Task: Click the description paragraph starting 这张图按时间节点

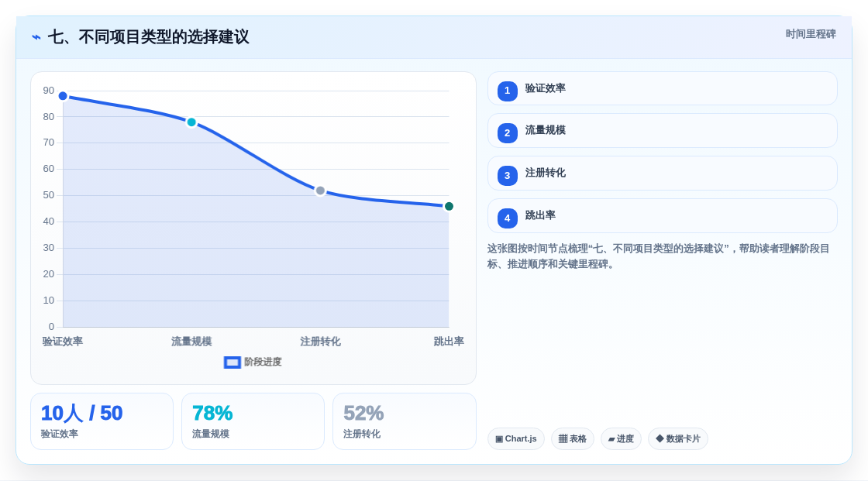Action: coord(658,256)
